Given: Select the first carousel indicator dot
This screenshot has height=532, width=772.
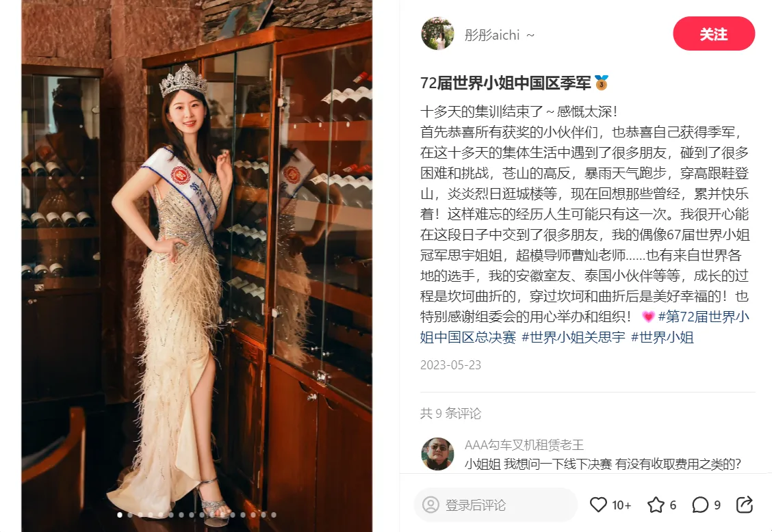Looking at the screenshot, I should click(x=120, y=515).
